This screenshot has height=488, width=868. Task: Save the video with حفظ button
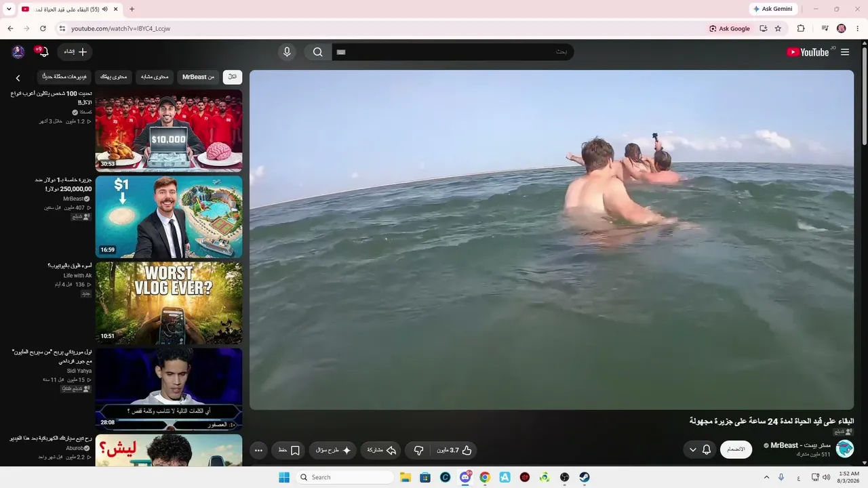[288, 450]
